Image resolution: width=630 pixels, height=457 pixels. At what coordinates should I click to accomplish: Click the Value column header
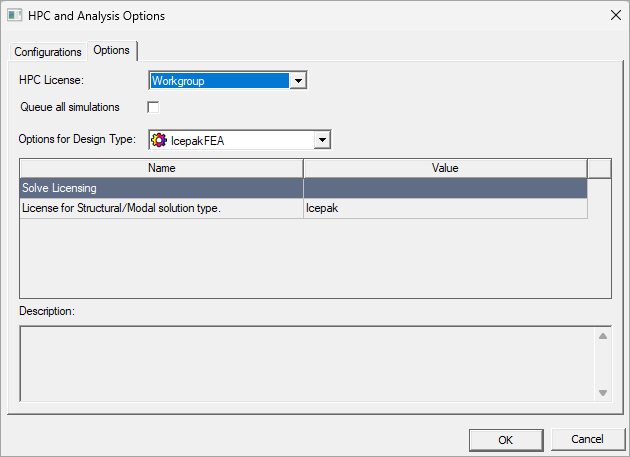click(445, 168)
